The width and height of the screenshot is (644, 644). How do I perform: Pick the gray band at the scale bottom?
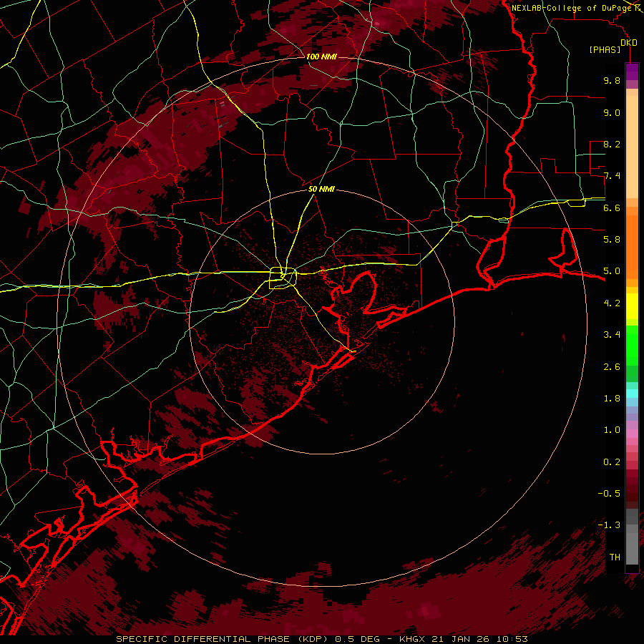point(632,545)
